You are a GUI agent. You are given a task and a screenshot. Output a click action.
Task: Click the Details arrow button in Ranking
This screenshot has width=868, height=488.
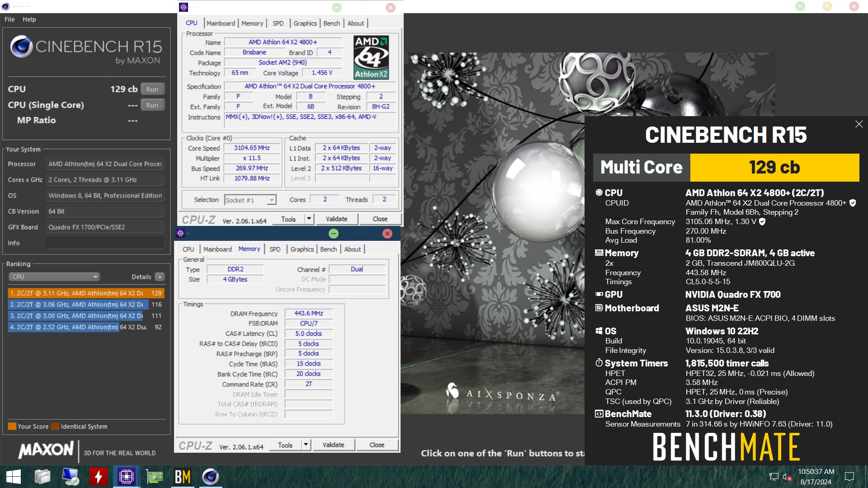coord(160,277)
